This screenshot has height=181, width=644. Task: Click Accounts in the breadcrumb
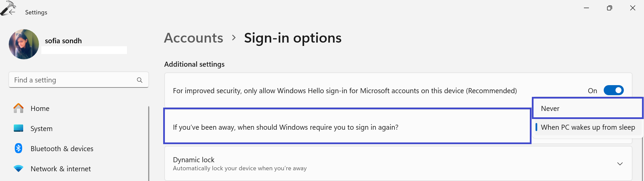point(193,38)
